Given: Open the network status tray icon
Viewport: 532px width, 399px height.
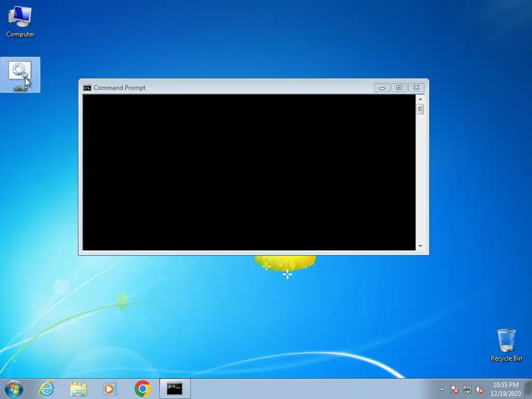Looking at the screenshot, I should point(467,389).
